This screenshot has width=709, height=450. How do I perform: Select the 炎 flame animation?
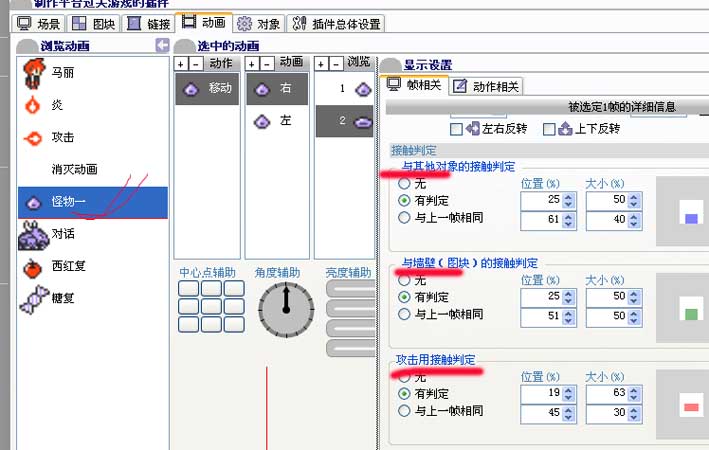click(x=33, y=105)
